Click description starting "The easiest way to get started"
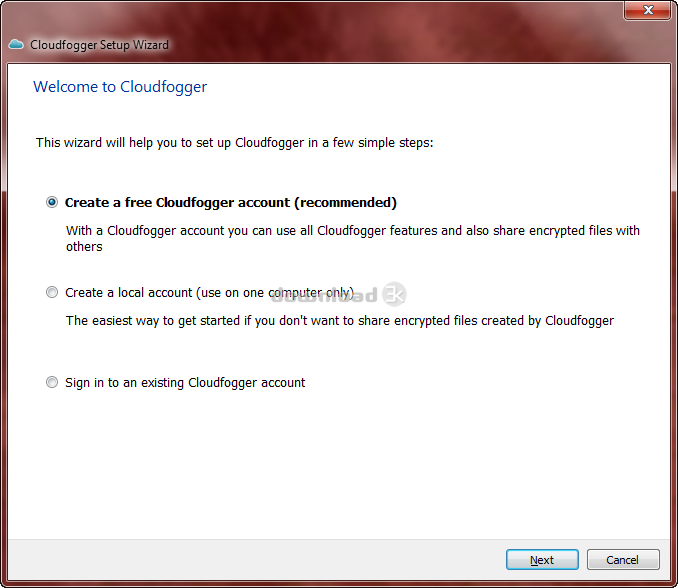678x588 pixels. pos(339,321)
